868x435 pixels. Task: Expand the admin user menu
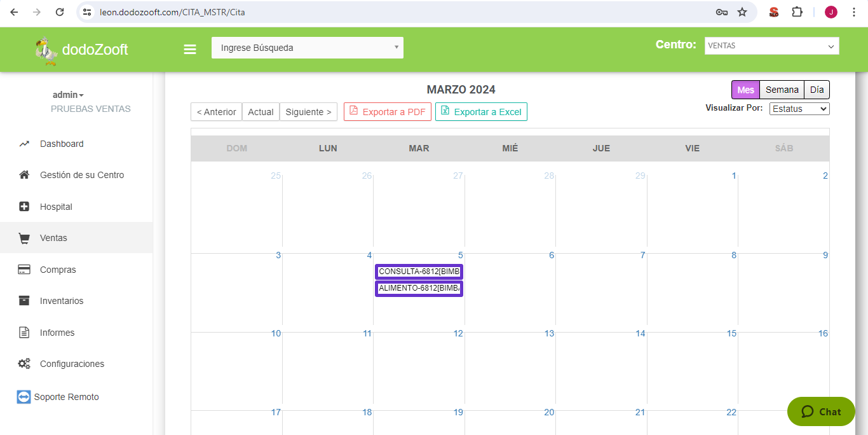tap(68, 95)
